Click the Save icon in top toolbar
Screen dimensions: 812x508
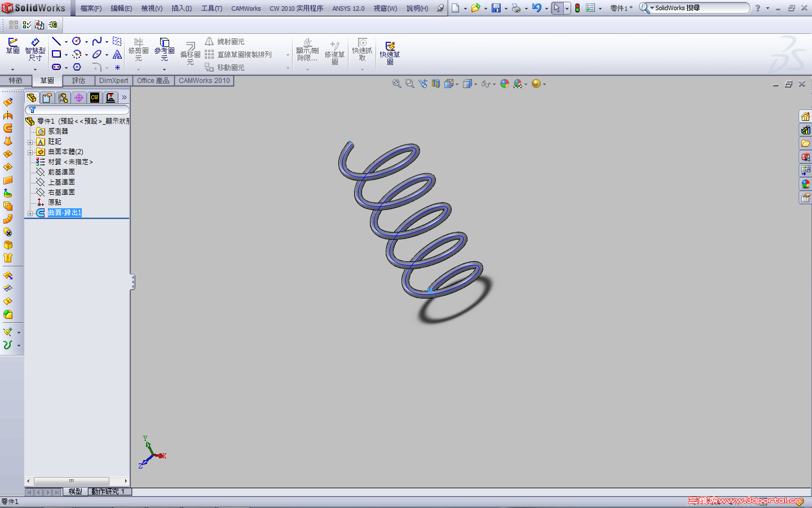click(x=496, y=8)
